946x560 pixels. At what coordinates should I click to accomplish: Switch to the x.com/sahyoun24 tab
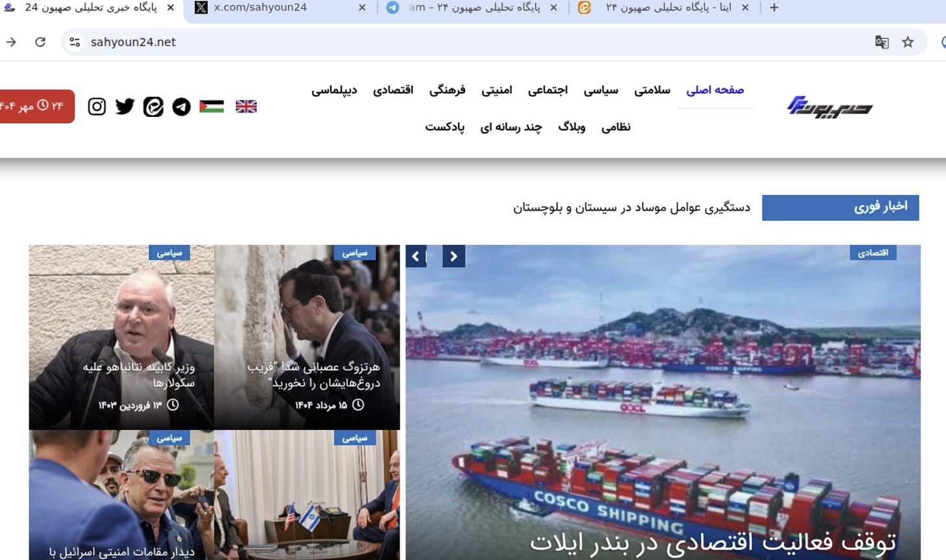click(x=279, y=8)
